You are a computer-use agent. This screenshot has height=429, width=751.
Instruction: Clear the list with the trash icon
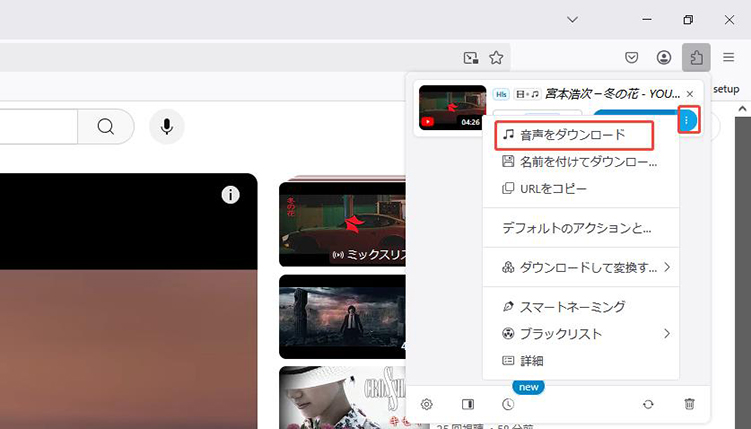coord(689,404)
